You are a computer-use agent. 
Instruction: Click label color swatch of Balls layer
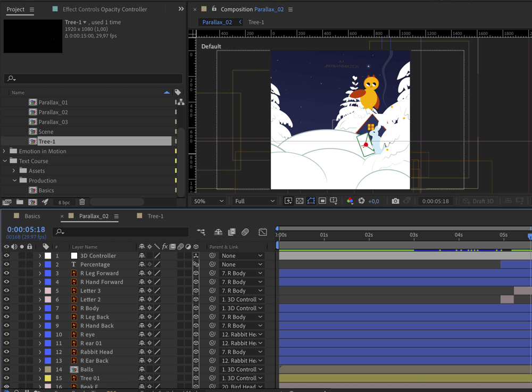coord(48,369)
